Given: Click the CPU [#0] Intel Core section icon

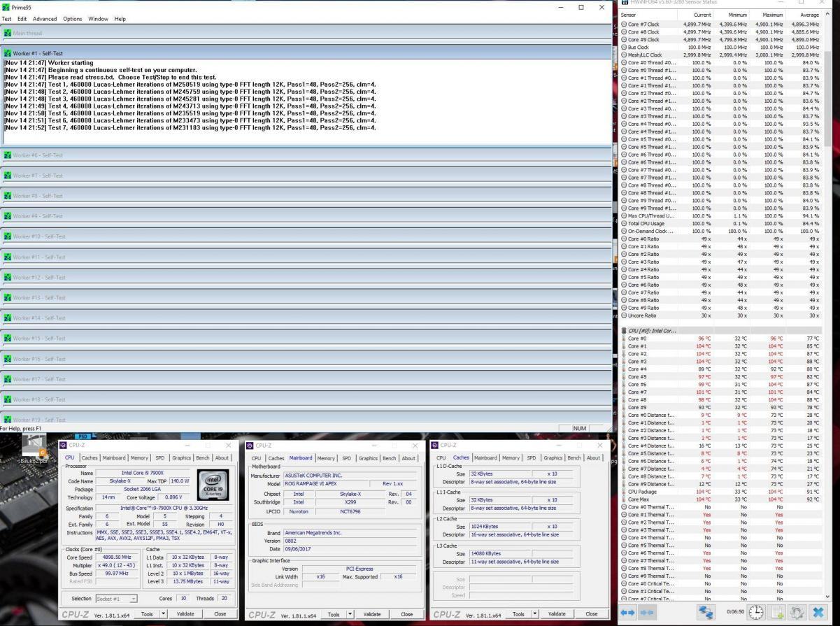Looking at the screenshot, I should tap(625, 330).
